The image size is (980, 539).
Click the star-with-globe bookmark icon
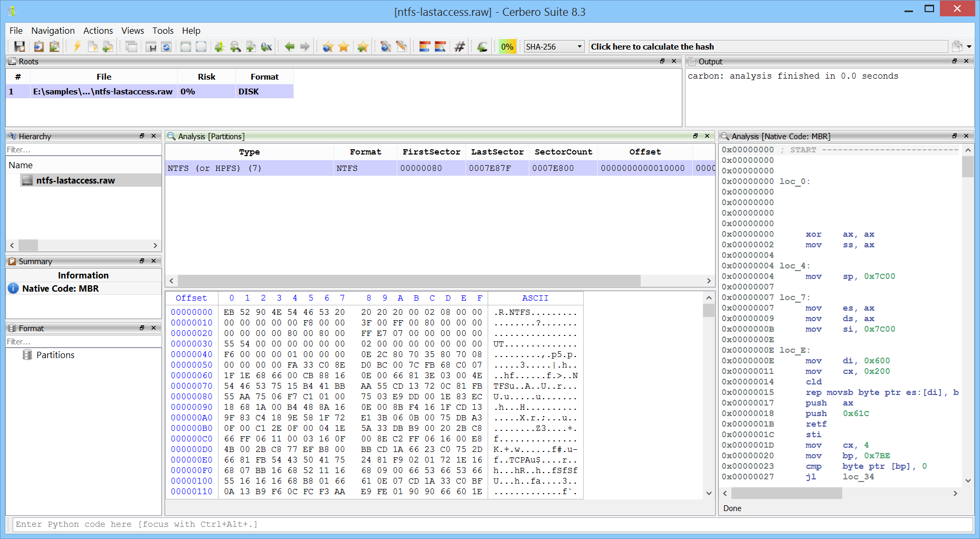click(x=328, y=46)
